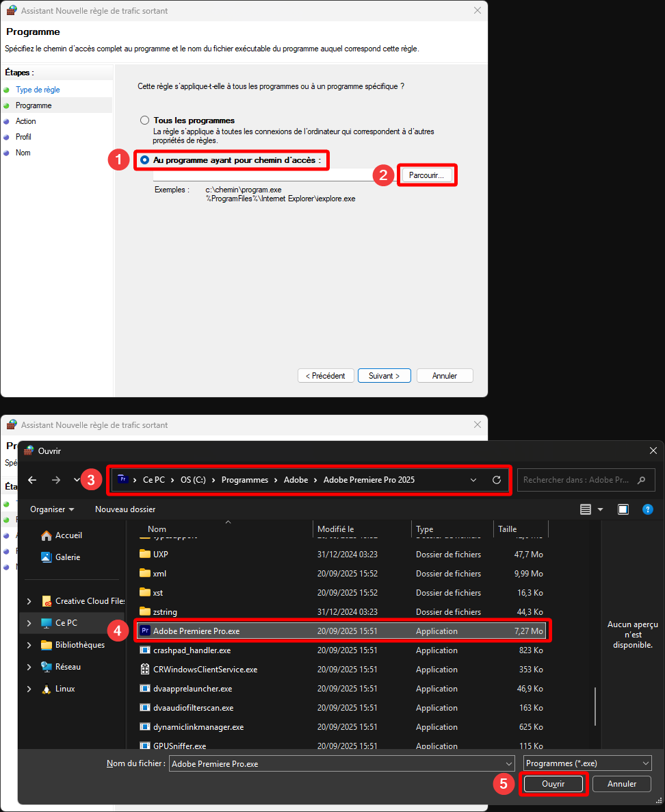Select Réseau in navigation pane
Viewport: 665px width, 812px height.
(x=61, y=667)
